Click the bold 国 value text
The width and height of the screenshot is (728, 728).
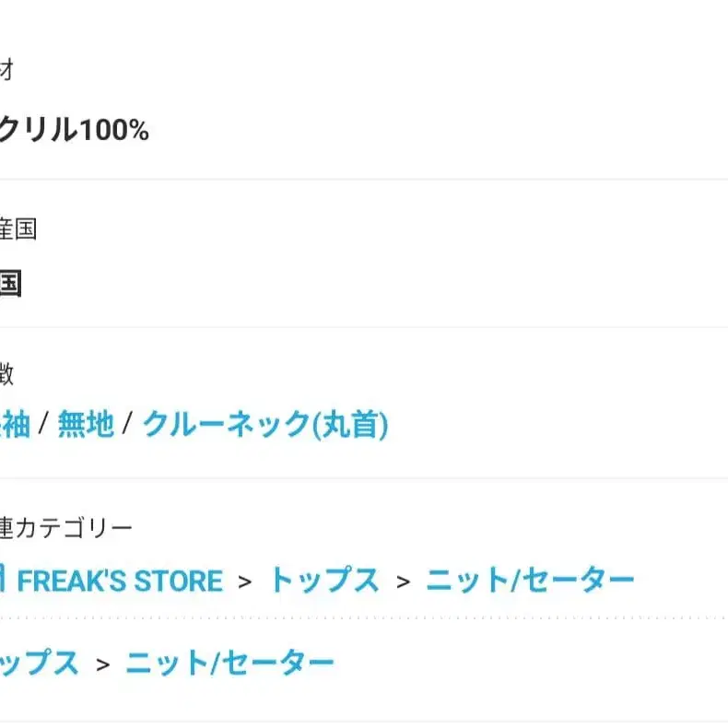9,284
